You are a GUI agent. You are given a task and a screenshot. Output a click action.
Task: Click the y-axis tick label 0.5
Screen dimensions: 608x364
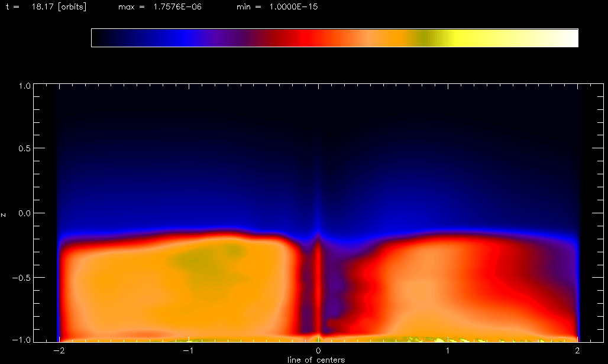(x=22, y=149)
